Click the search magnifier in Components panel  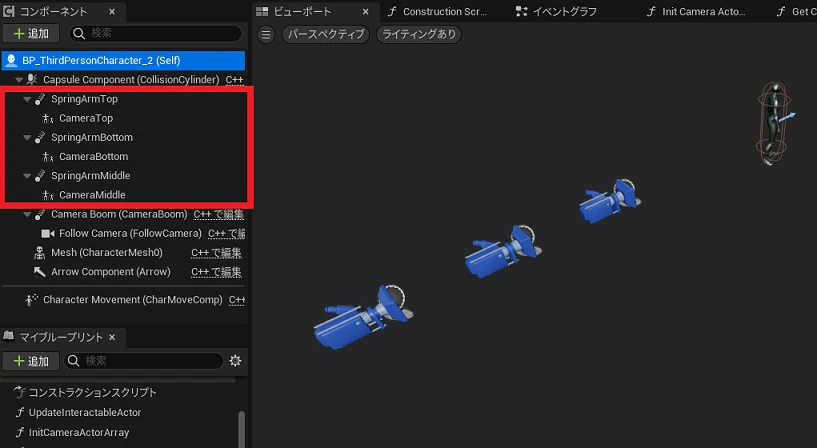pyautogui.click(x=79, y=33)
